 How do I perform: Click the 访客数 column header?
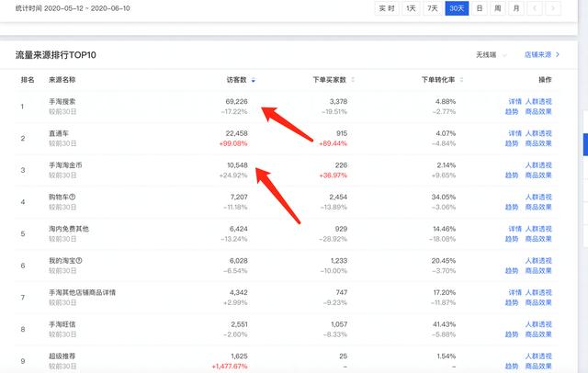pyautogui.click(x=237, y=80)
